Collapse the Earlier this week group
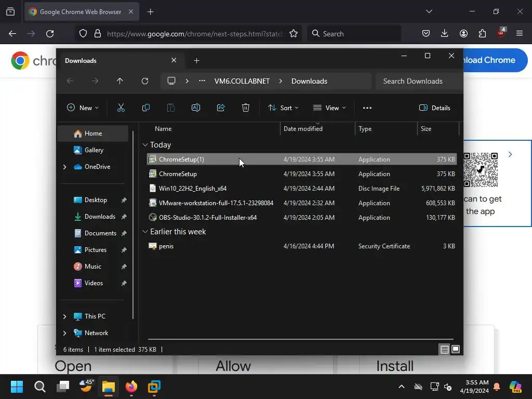 pyautogui.click(x=145, y=232)
